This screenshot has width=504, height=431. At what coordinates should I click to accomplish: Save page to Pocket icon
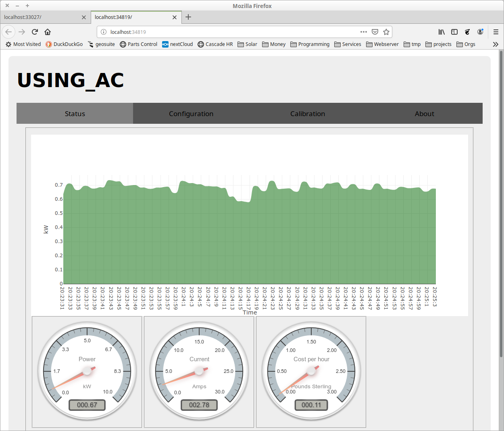coord(375,32)
